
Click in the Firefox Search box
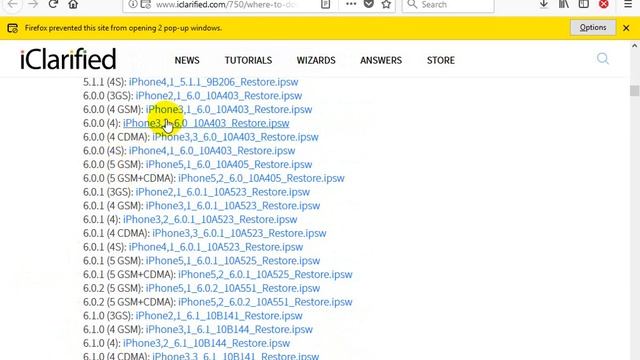(448, 4)
